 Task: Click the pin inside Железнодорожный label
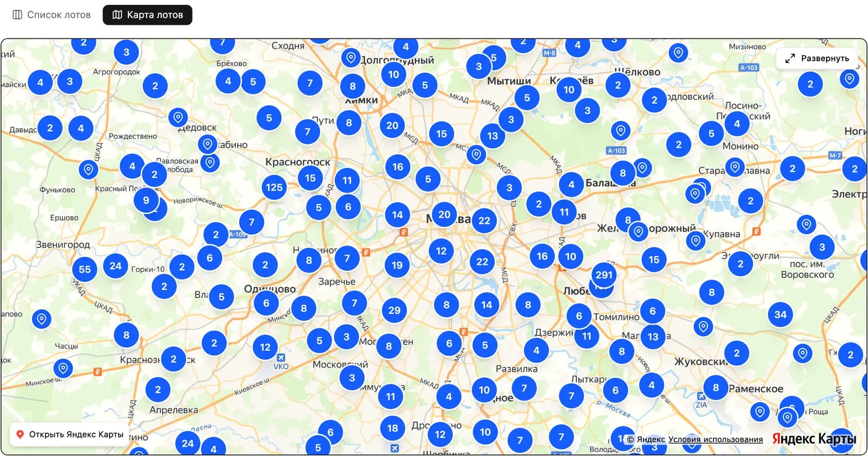pyautogui.click(x=639, y=232)
